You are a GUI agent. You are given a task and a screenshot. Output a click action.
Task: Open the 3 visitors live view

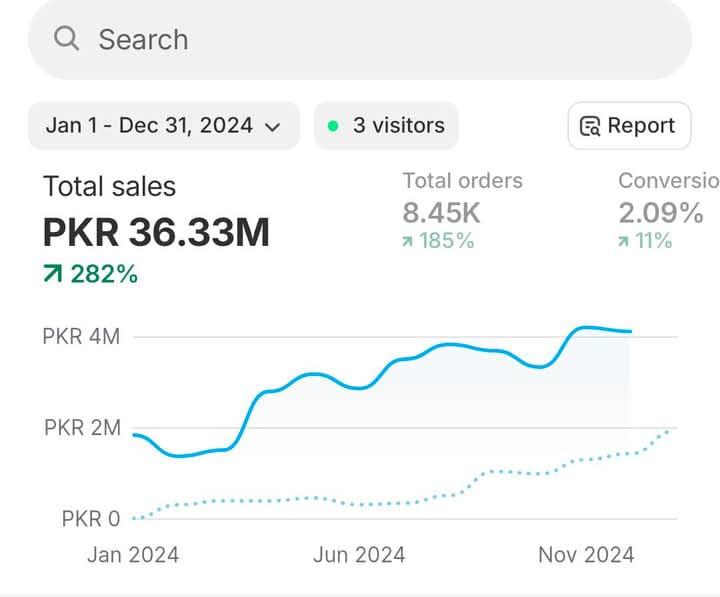click(387, 126)
